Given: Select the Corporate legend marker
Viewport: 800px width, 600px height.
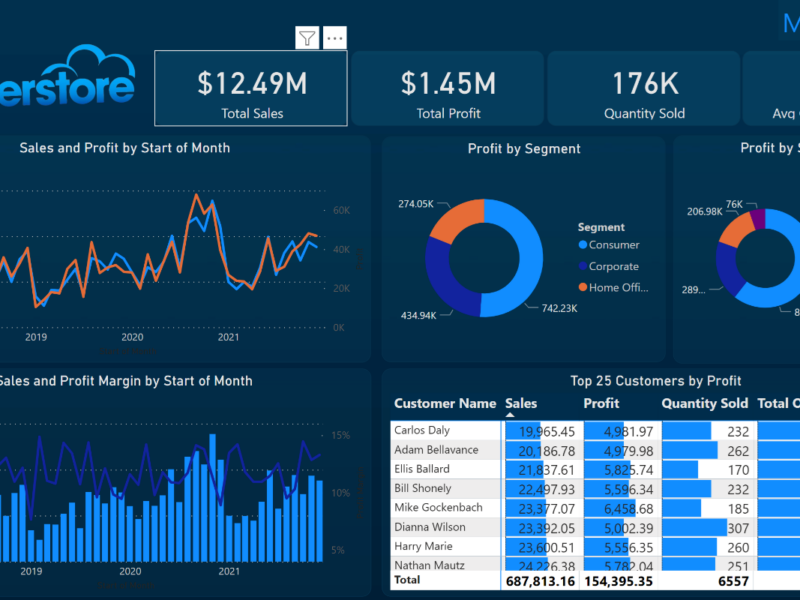Looking at the screenshot, I should coord(582,267).
